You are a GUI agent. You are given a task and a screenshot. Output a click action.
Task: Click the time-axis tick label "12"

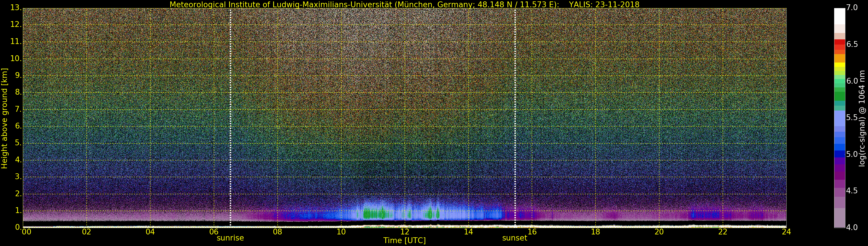[405, 232]
